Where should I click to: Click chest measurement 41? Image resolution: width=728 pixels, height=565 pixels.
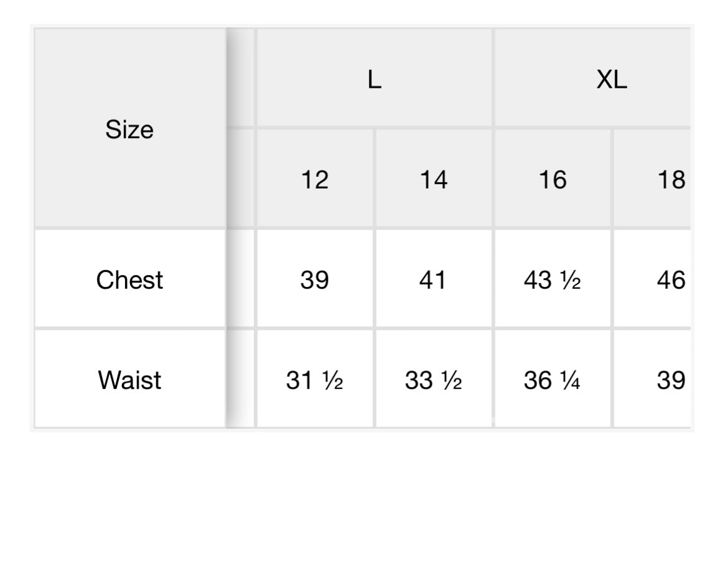[433, 280]
